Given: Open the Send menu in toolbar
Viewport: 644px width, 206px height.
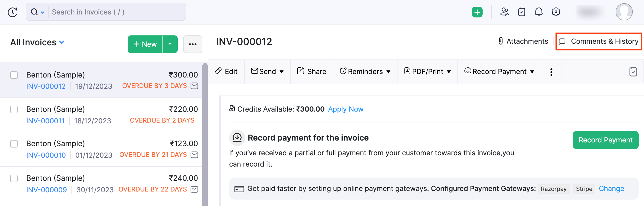Looking at the screenshot, I should (267, 72).
